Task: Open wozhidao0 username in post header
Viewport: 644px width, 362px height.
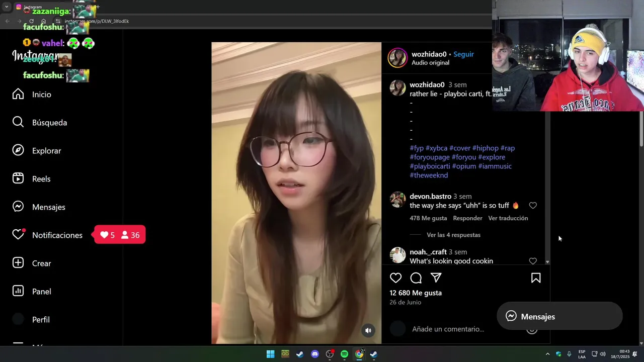Action: click(x=429, y=54)
